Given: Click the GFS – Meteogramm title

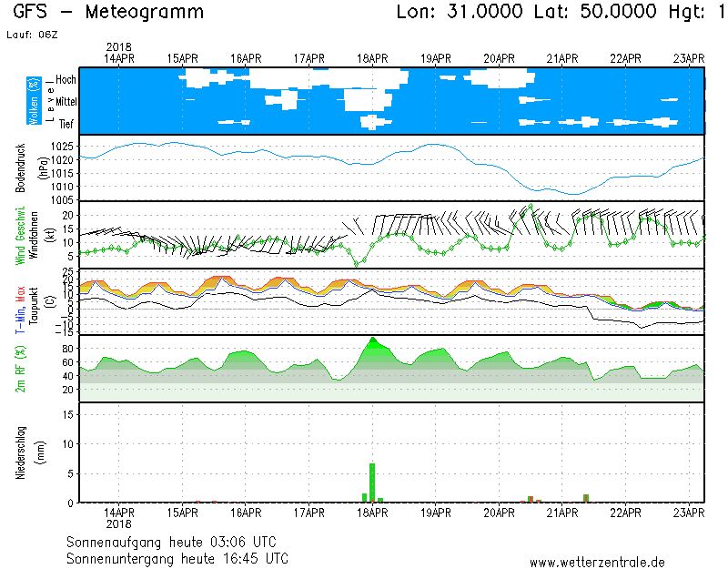Looking at the screenshot, I should point(109,13).
